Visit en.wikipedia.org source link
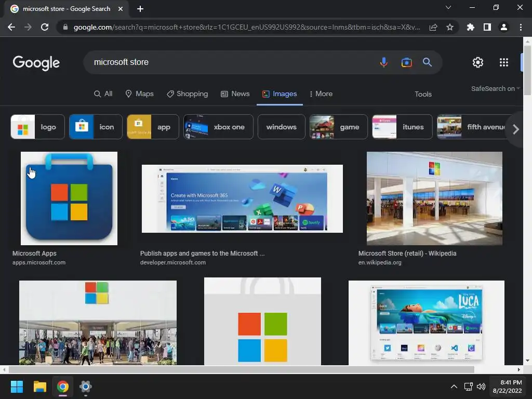 [x=380, y=262]
